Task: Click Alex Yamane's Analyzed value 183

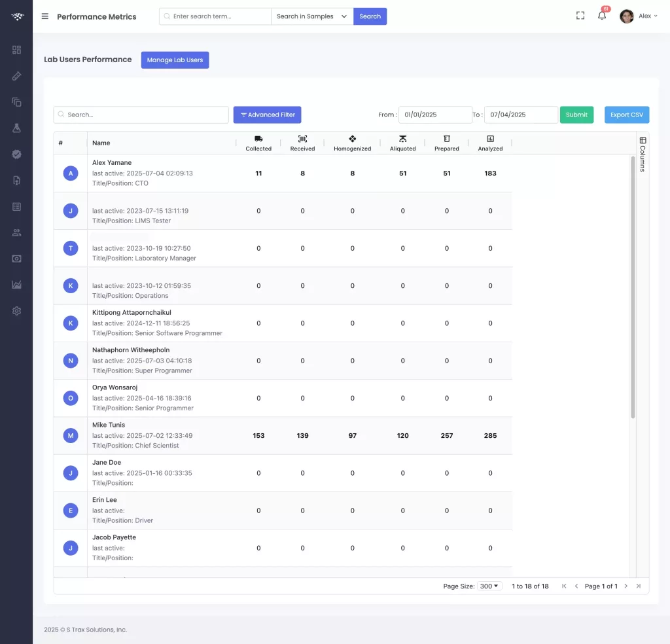Action: pyautogui.click(x=490, y=173)
